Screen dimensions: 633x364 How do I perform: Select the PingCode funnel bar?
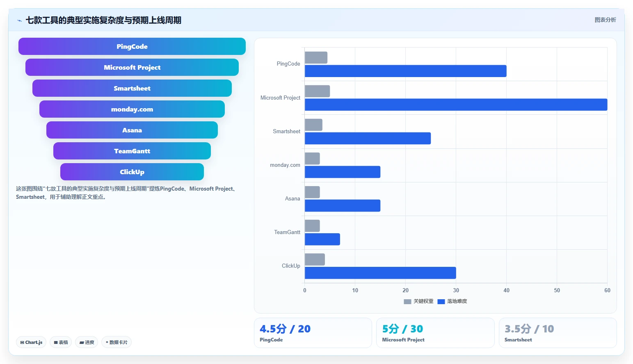point(132,46)
